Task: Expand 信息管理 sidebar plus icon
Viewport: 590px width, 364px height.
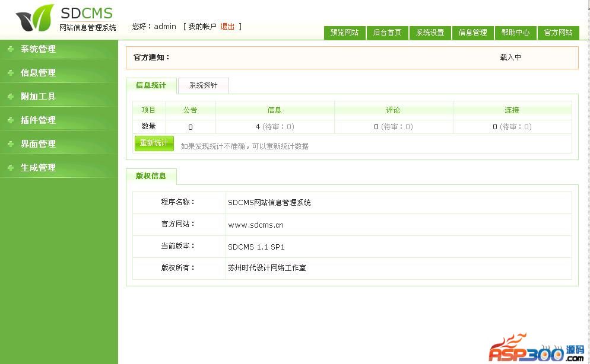Action: 11,73
